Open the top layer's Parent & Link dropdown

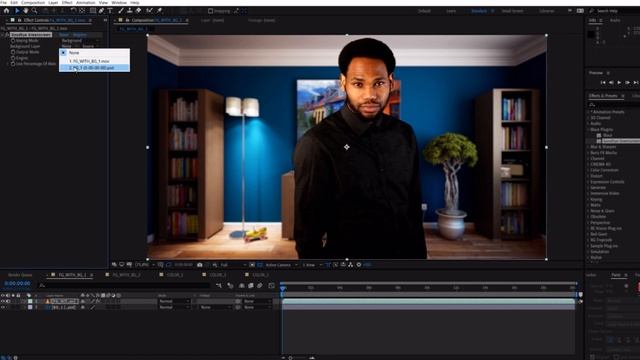pyautogui.click(x=257, y=301)
